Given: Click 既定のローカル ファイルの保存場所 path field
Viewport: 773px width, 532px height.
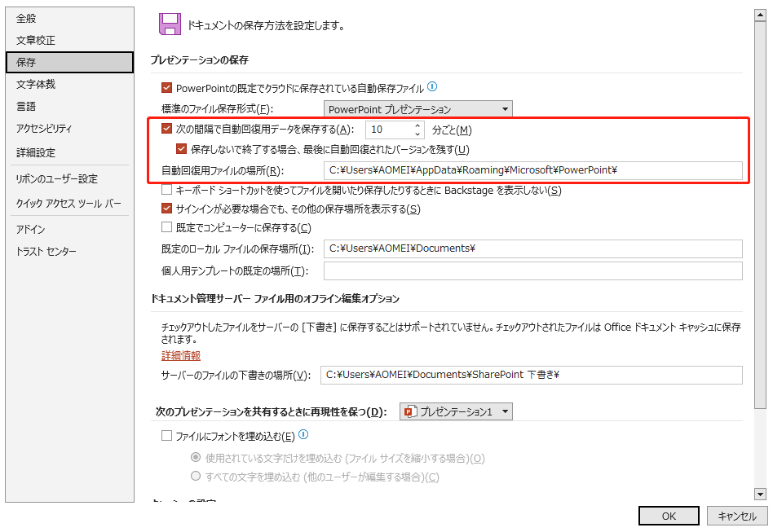Looking at the screenshot, I should point(533,248).
